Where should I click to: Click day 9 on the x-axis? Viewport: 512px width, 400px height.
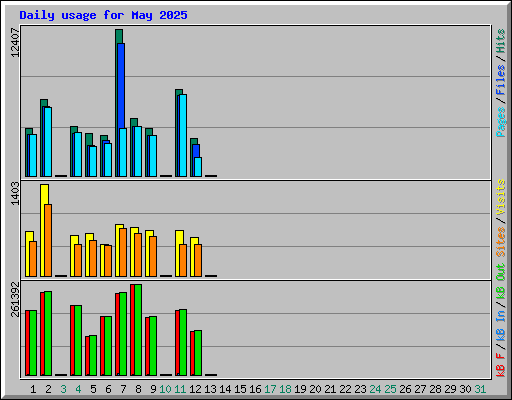point(153,389)
